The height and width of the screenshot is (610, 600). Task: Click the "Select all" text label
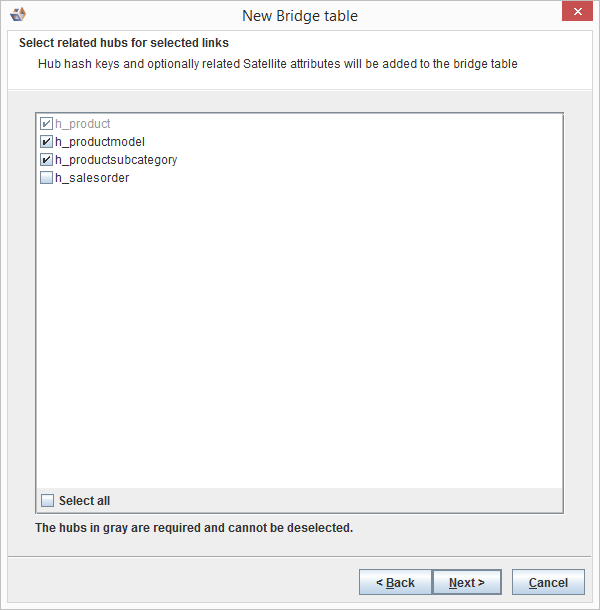84,500
